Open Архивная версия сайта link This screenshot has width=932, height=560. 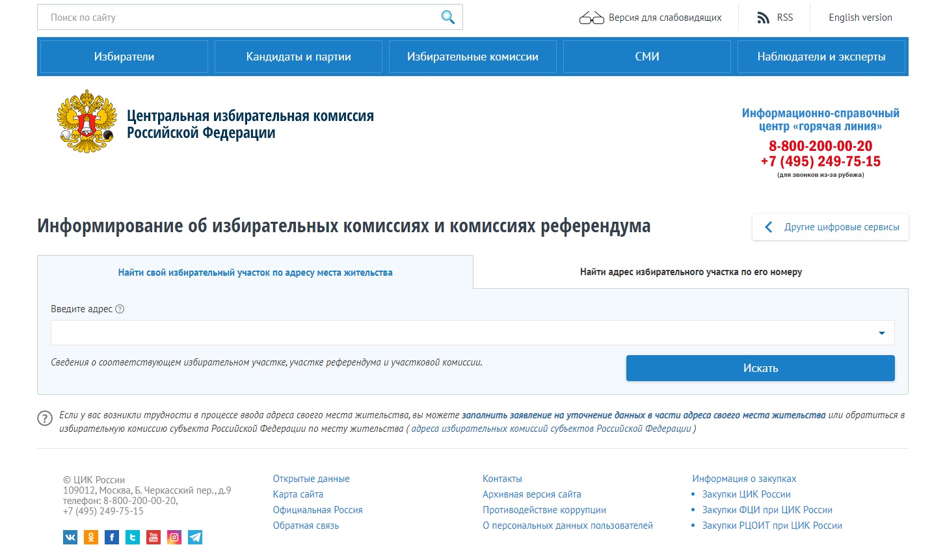tap(532, 494)
